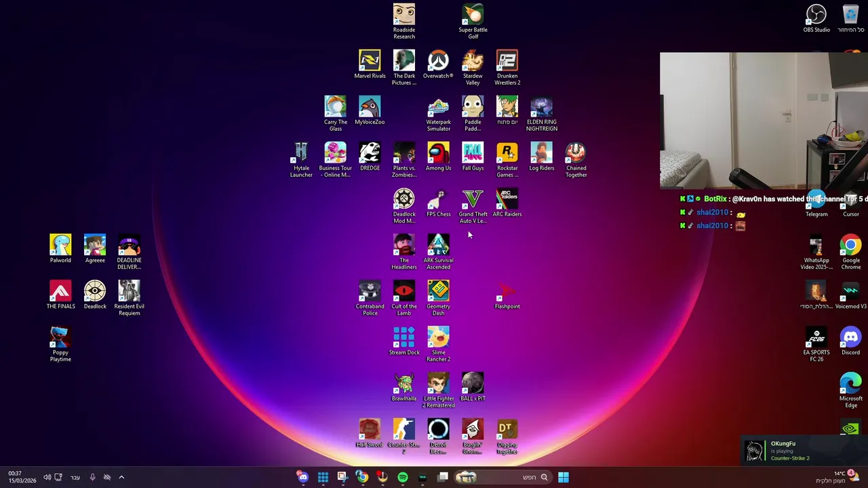Launch Waterpark Simulator shortcut
This screenshot has height=488, width=868.
click(438, 114)
